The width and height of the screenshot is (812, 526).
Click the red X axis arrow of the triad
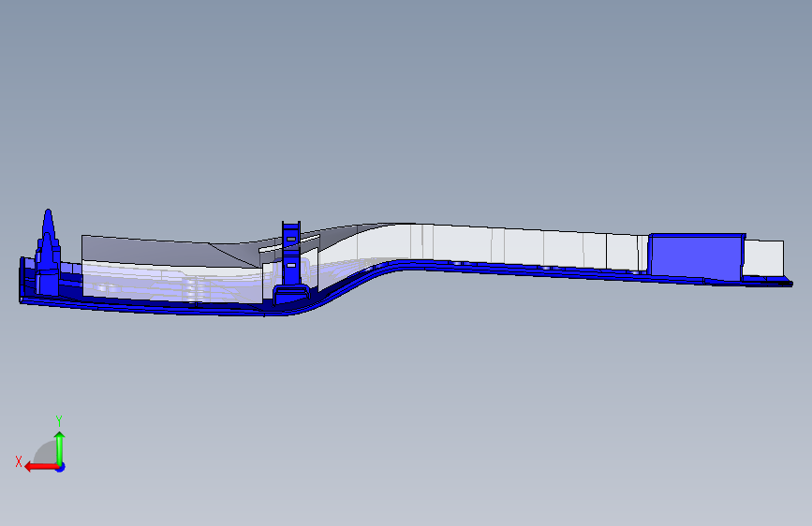point(40,467)
